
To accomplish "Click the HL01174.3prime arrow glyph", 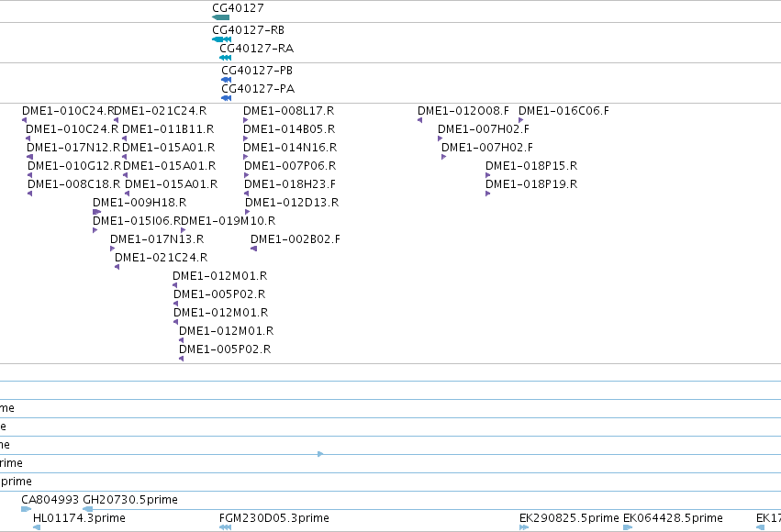I will point(37,527).
